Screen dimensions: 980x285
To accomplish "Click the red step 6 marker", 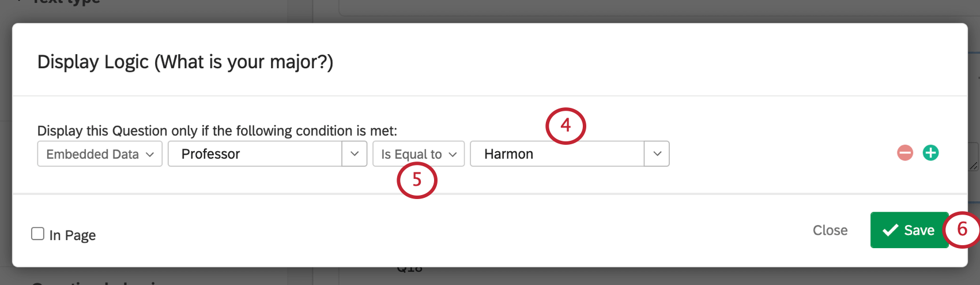I will pyautogui.click(x=962, y=229).
